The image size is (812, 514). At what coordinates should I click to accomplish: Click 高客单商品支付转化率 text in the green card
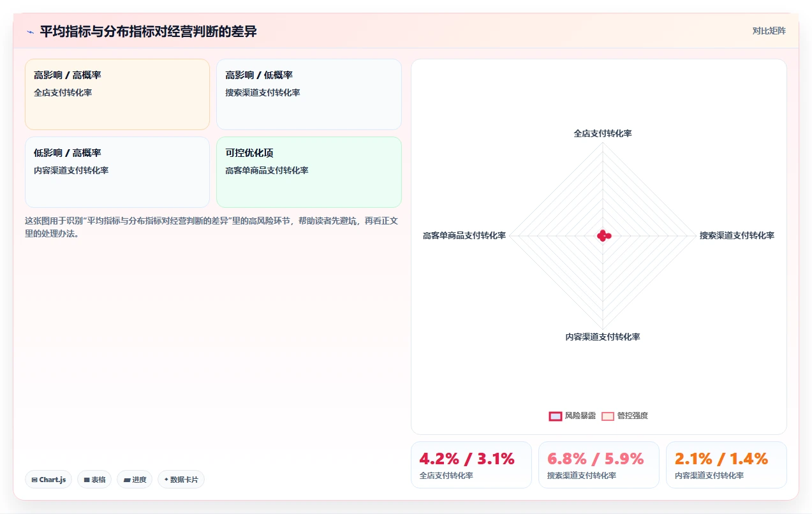pos(267,170)
